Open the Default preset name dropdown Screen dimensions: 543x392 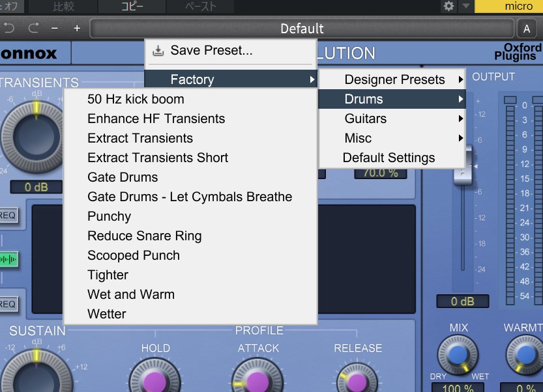(x=302, y=29)
